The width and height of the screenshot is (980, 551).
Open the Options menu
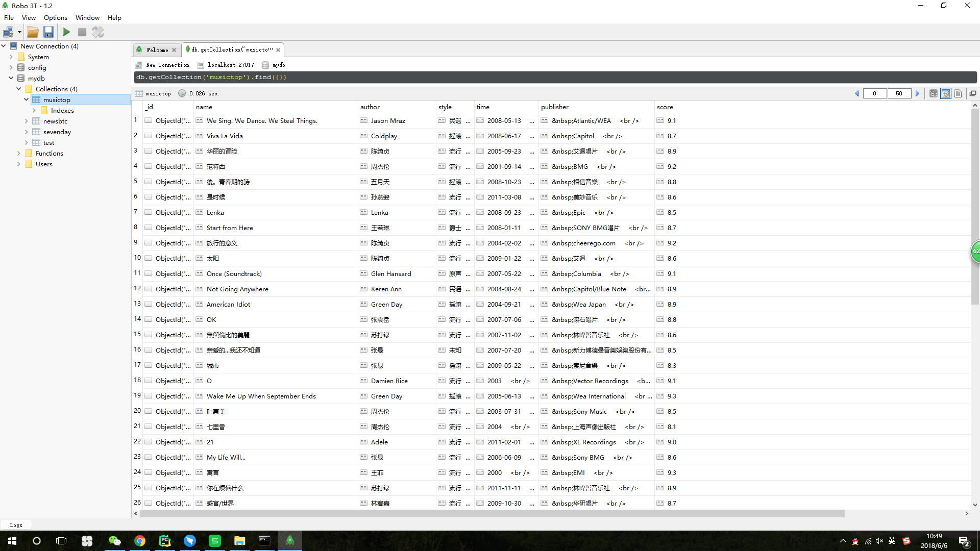[55, 17]
